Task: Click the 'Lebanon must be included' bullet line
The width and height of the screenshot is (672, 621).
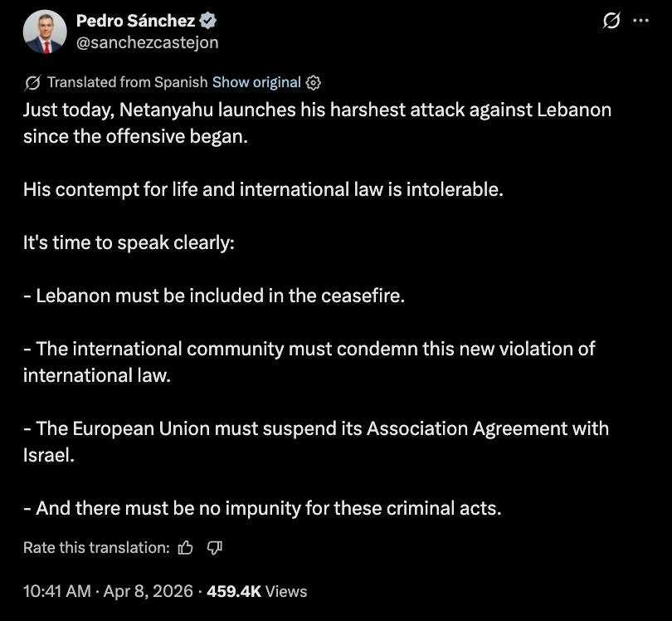Action: [x=214, y=296]
